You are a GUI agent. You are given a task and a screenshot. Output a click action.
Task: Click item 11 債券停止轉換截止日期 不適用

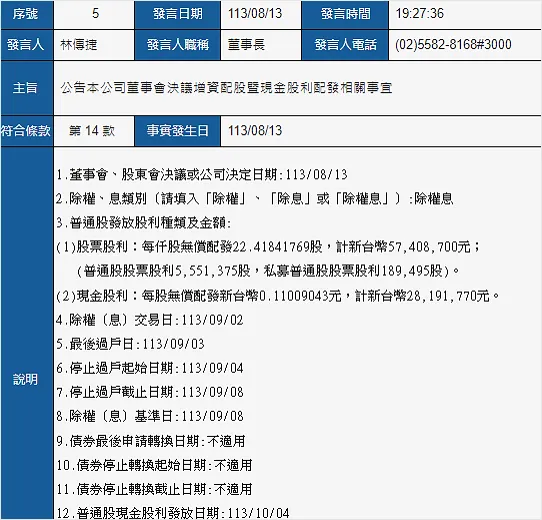(154, 490)
